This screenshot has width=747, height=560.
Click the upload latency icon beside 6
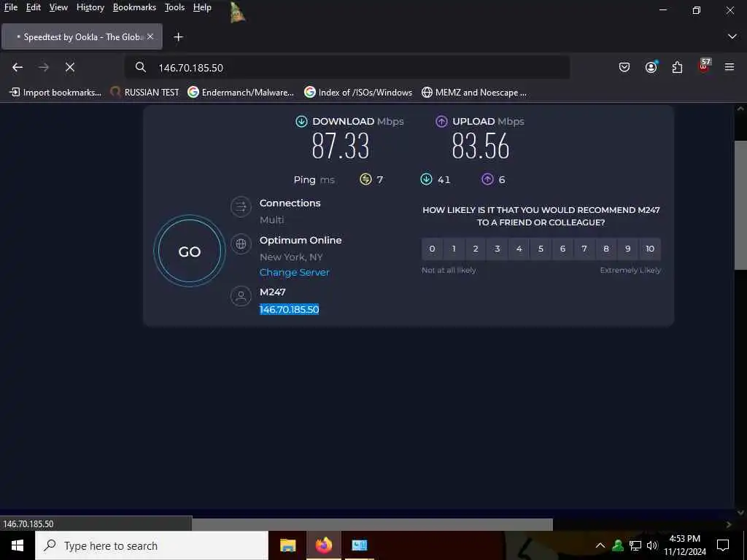(487, 179)
